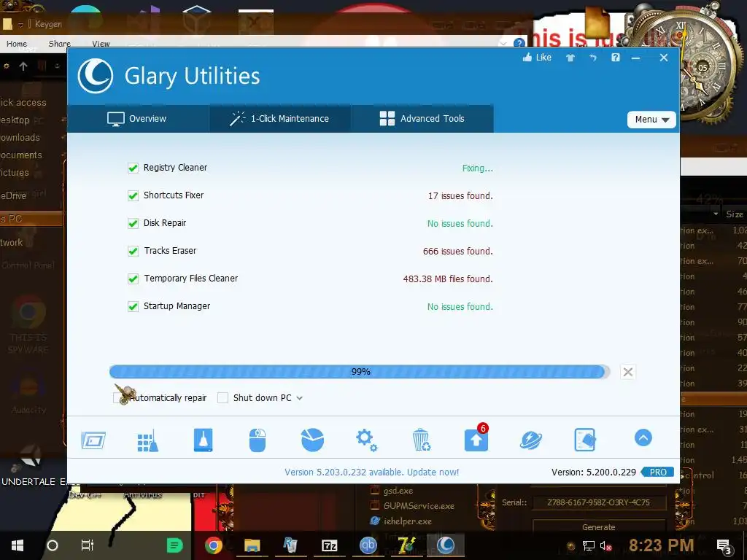Launch the Disk Cleaner drive-with-brush icon
The image size is (747, 560).
(203, 440)
